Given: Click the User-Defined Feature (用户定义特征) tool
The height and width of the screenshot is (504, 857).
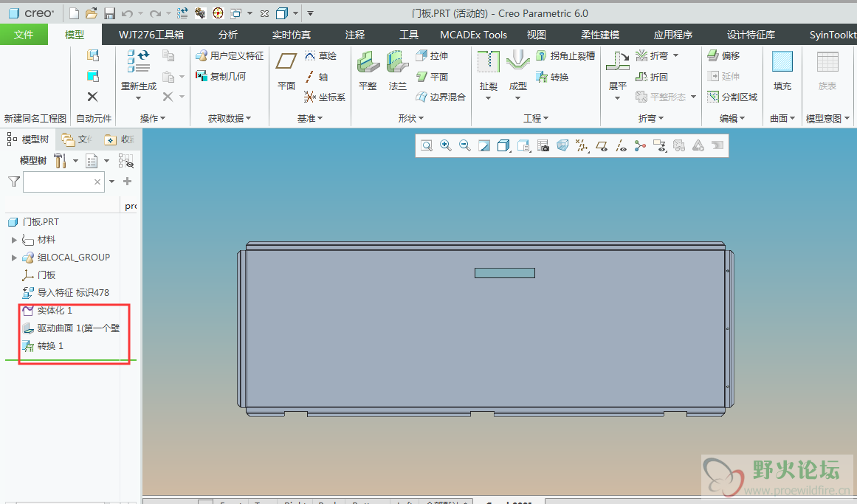Looking at the screenshot, I should [230, 55].
